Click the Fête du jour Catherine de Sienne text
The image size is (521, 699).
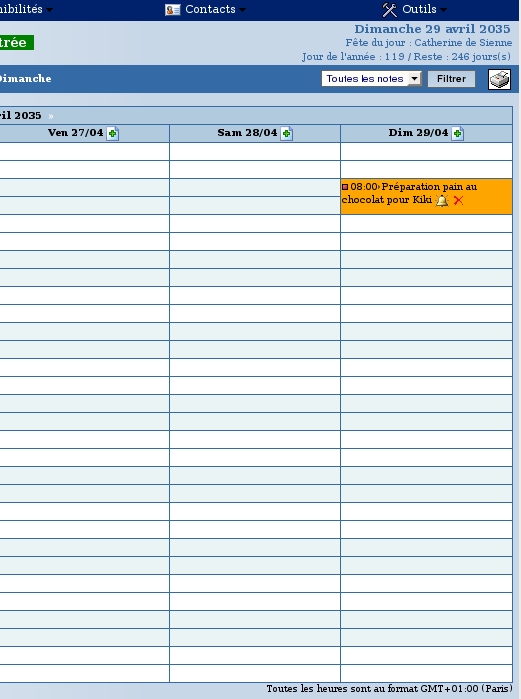click(429, 43)
